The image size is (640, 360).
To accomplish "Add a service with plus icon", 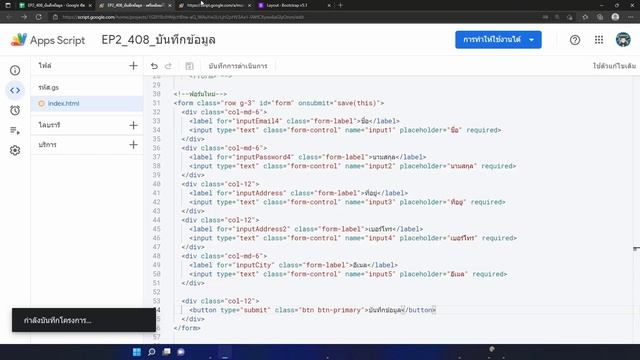I will [x=133, y=144].
